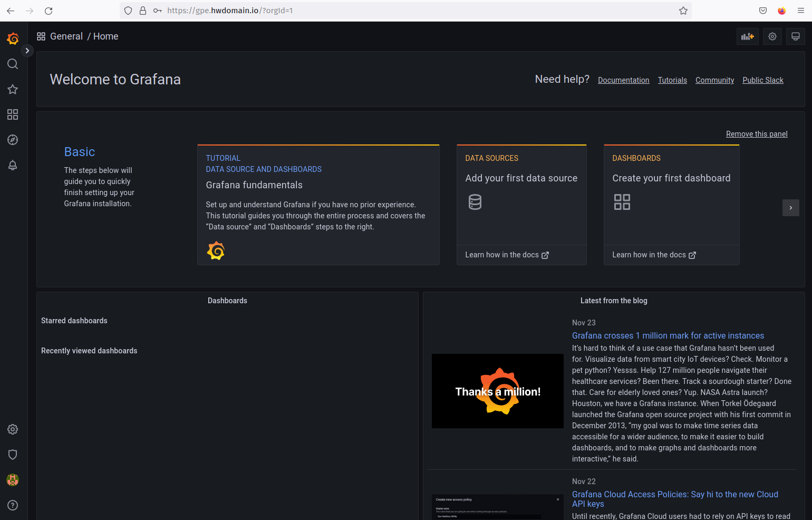The height and width of the screenshot is (520, 812).
Task: Open the Search dashboards magnifier icon
Action: click(x=13, y=64)
